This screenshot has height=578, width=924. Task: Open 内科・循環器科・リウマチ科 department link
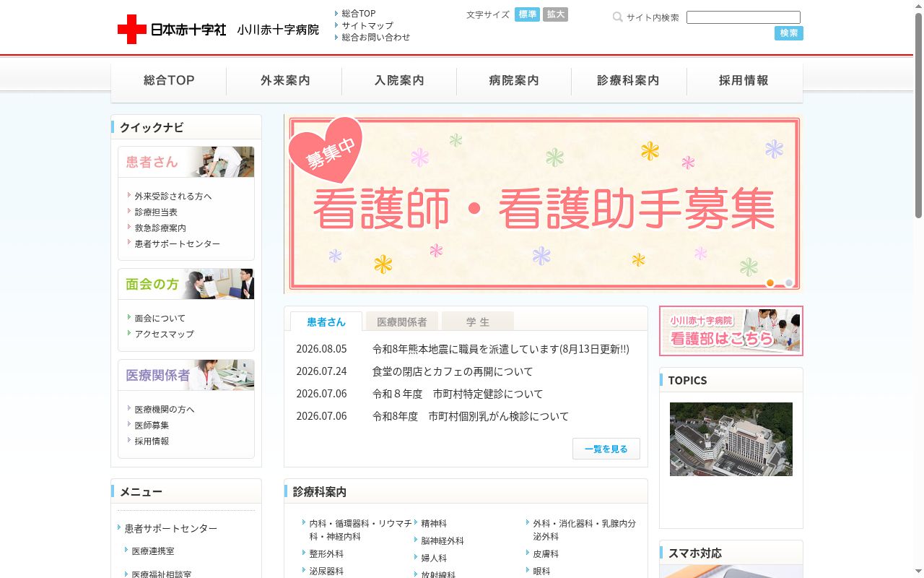point(361,530)
